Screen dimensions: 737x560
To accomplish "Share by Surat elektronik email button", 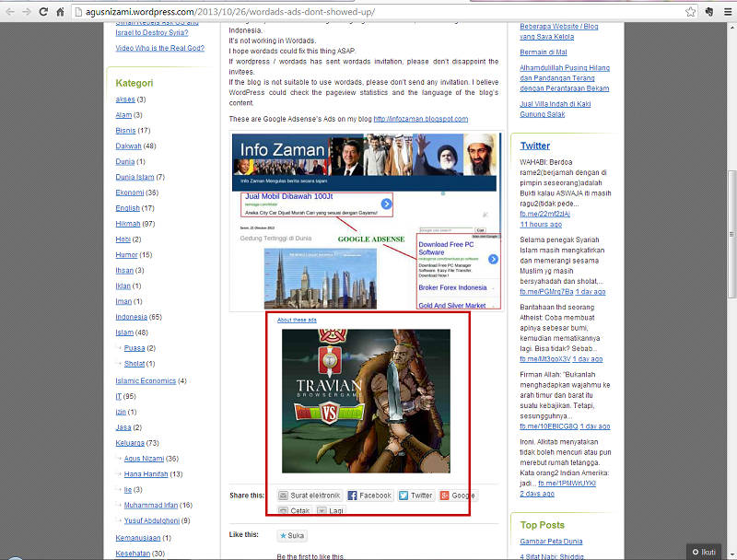I will pos(310,496).
